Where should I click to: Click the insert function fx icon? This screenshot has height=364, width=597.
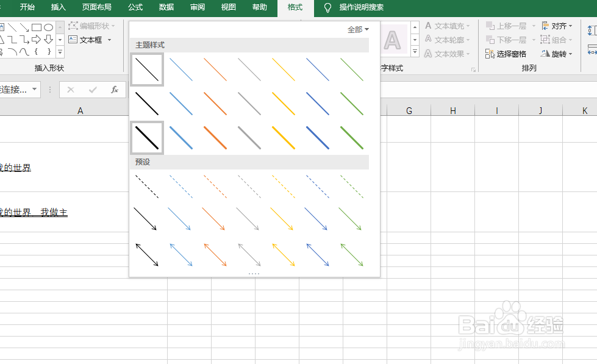pos(114,90)
